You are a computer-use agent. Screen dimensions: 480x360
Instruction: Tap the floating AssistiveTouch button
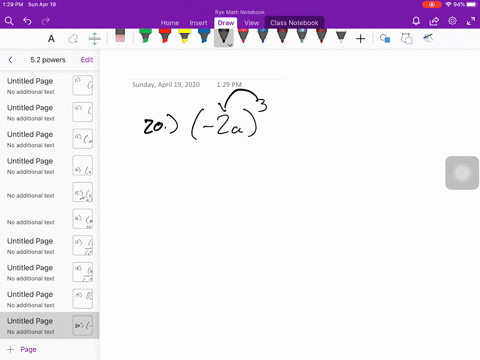tap(462, 173)
